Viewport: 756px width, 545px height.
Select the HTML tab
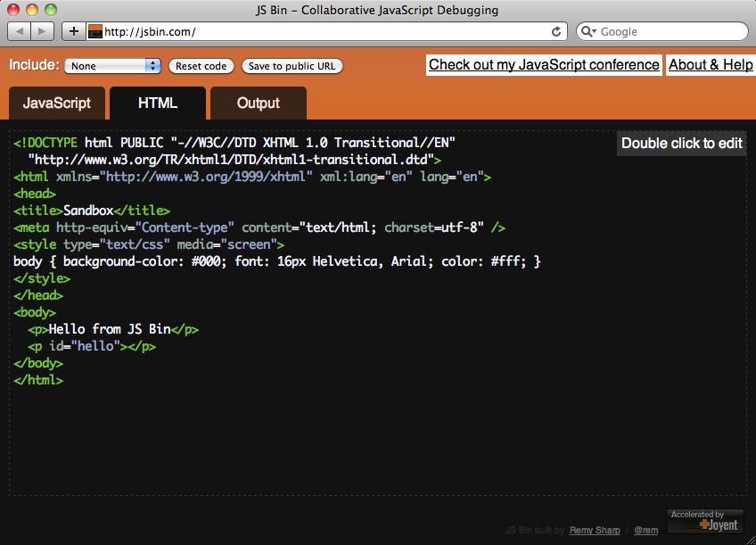(158, 103)
